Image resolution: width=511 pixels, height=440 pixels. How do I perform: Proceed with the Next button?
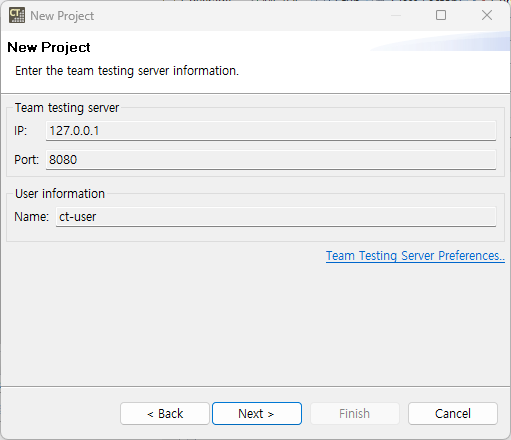[257, 414]
